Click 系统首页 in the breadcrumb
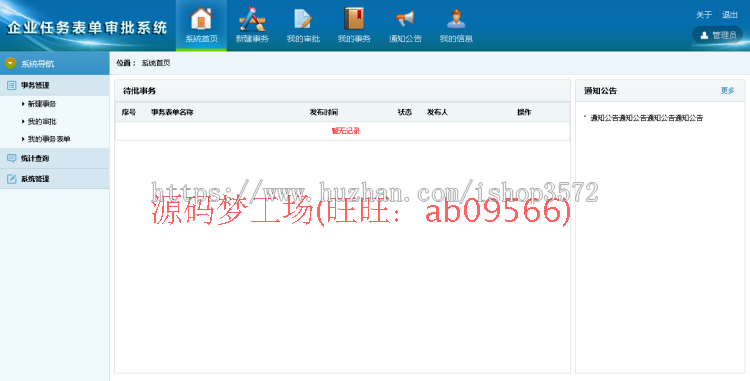Viewport: 750px width, 381px height. [156, 63]
